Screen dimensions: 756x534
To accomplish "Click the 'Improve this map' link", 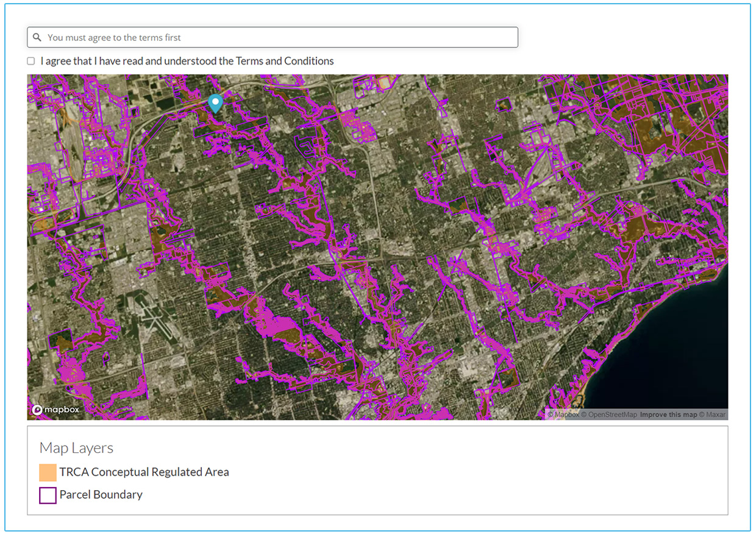I will (668, 415).
